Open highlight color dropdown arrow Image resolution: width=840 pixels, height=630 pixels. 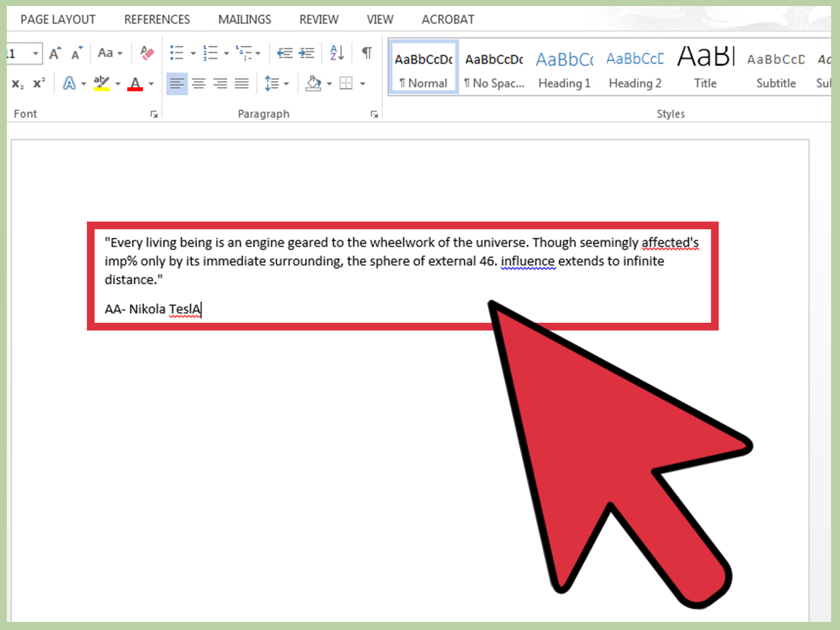point(118,83)
